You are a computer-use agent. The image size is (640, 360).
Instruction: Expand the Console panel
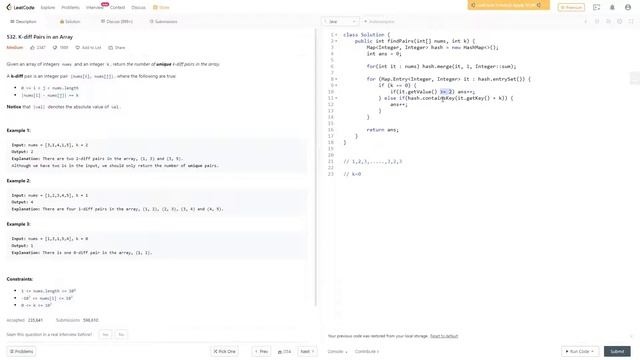(x=338, y=351)
